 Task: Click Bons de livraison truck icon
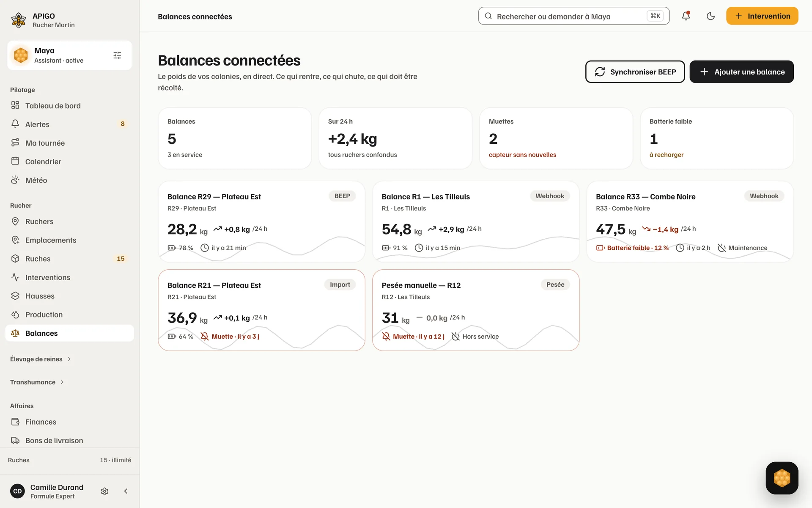[15, 440]
